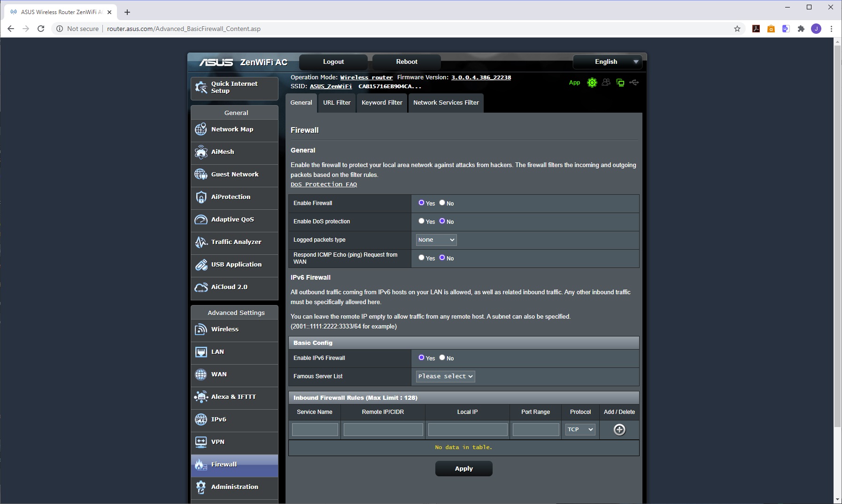Switch to the Network Services Filter tab
842x504 pixels.
tap(446, 103)
